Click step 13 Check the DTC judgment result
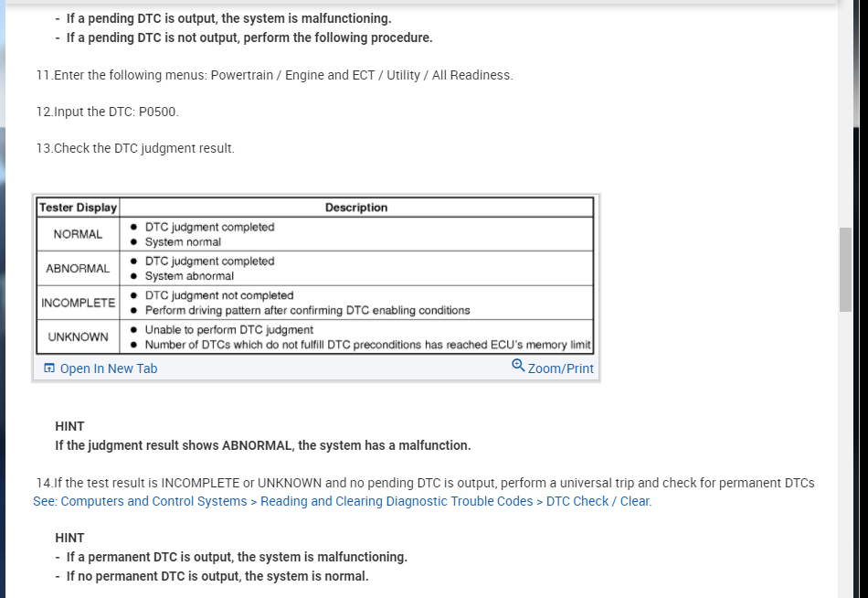Screen dimensions: 868x598 135,148
